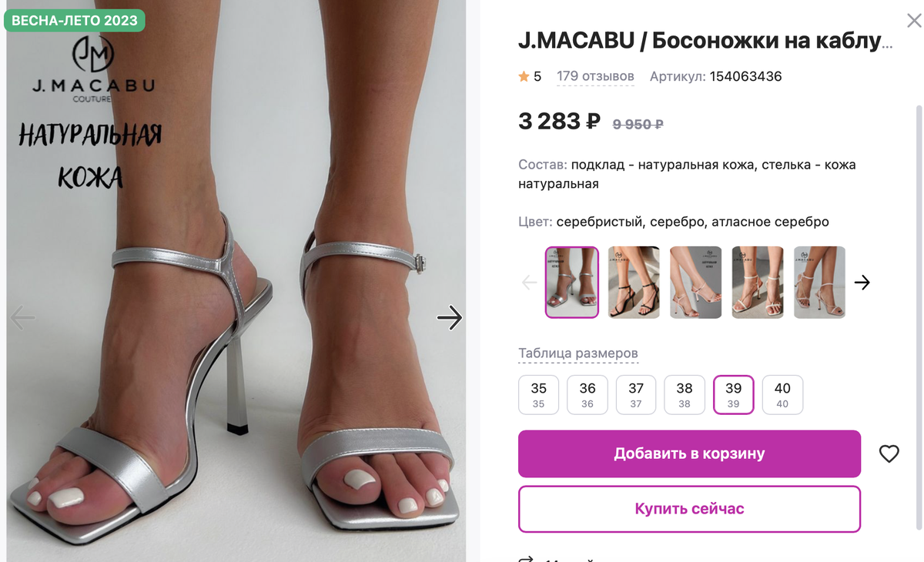The width and height of the screenshot is (924, 562).
Task: Select the selected silver sandals thumbnail
Action: pos(572,283)
